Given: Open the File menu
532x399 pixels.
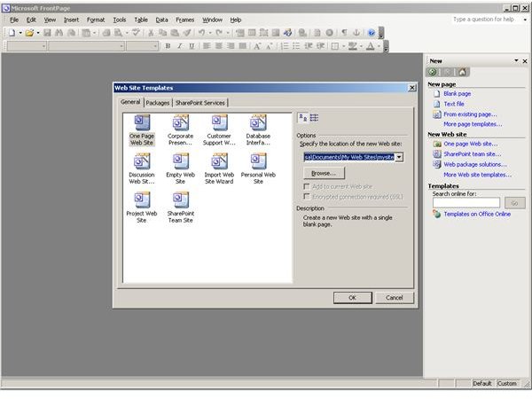Looking at the screenshot, I should tap(14, 20).
